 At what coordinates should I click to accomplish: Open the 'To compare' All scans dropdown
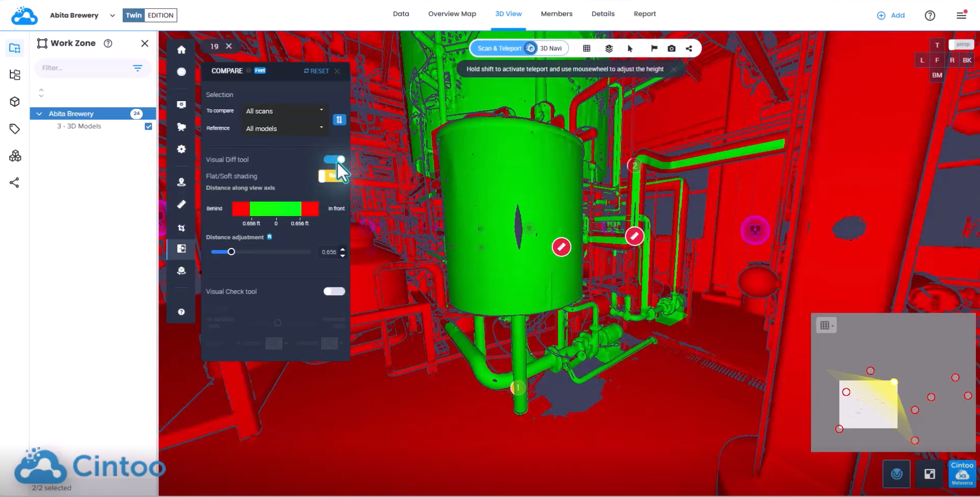point(284,111)
